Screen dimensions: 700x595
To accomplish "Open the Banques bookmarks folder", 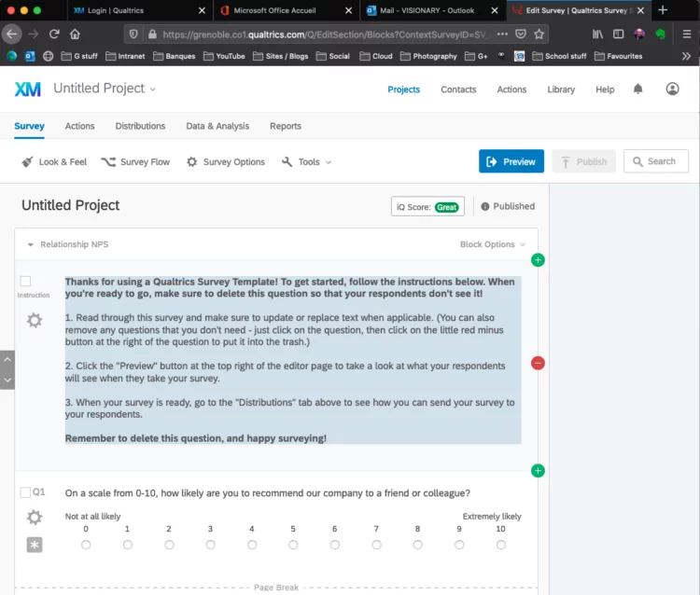I will coord(175,56).
